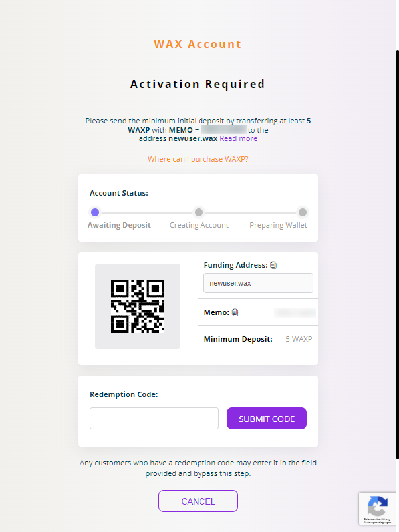Click the blurred Memo value

point(295,312)
